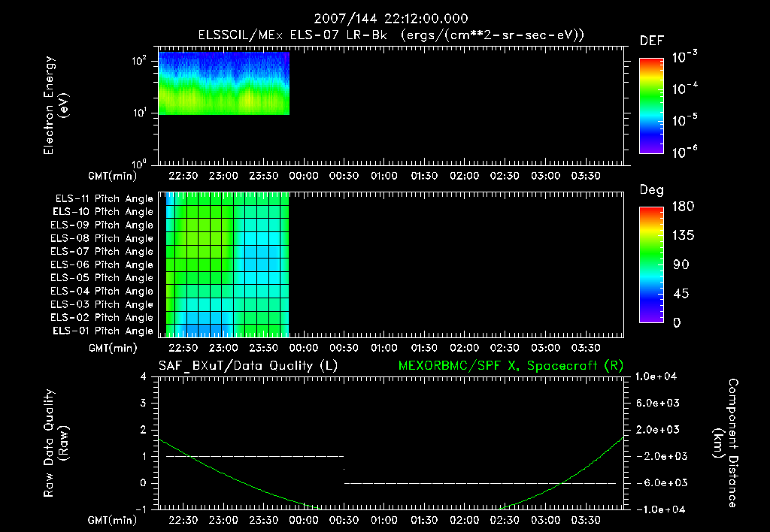Select the 1.0e+04 distance axis value
Image resolution: width=770 pixels, height=532 pixels.
click(x=656, y=376)
